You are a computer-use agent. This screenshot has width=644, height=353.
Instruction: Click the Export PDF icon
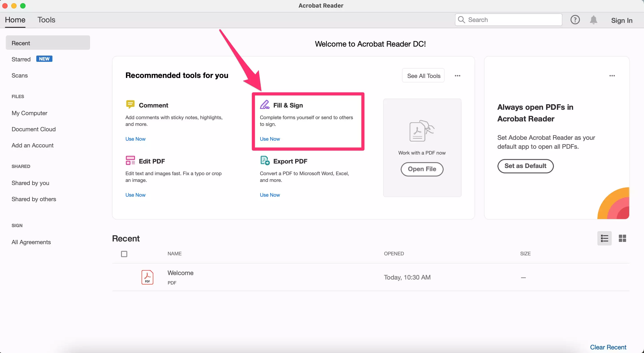265,160
